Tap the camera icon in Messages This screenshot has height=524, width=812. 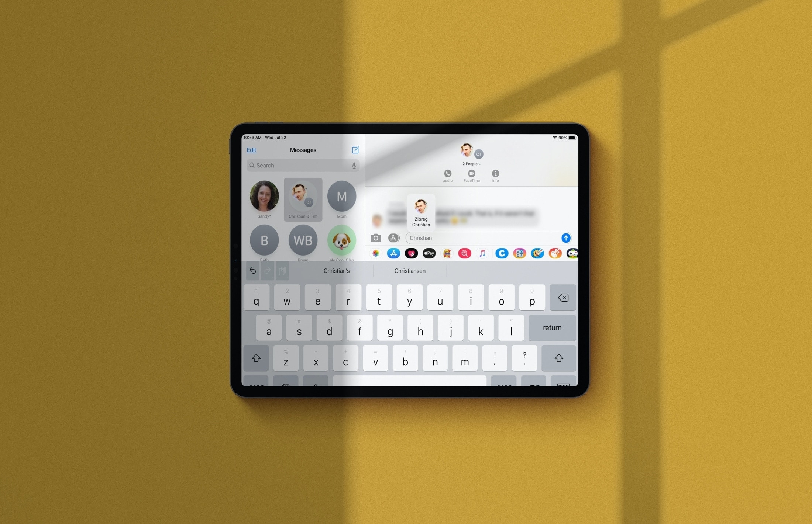click(374, 238)
